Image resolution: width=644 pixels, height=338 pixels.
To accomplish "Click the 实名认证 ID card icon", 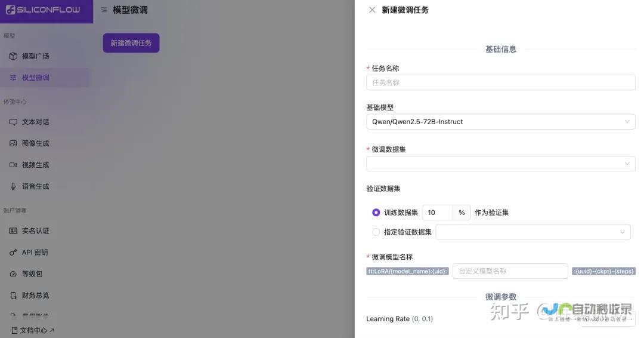I will pyautogui.click(x=13, y=231).
